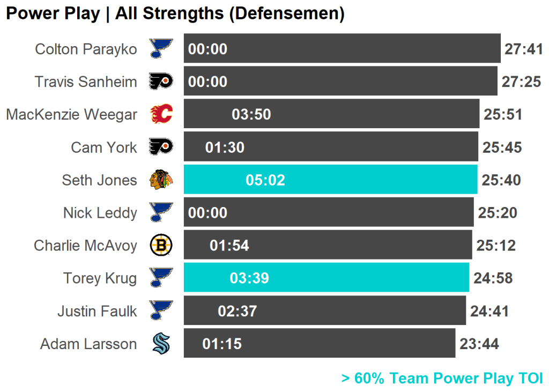
Task: Click the Calgary Flames logo
Action: 161,114
